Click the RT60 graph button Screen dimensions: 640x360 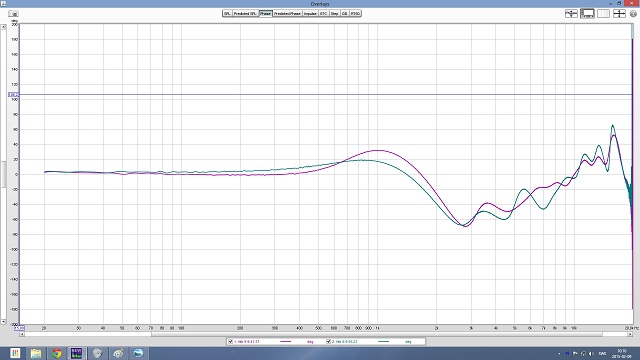[355, 13]
